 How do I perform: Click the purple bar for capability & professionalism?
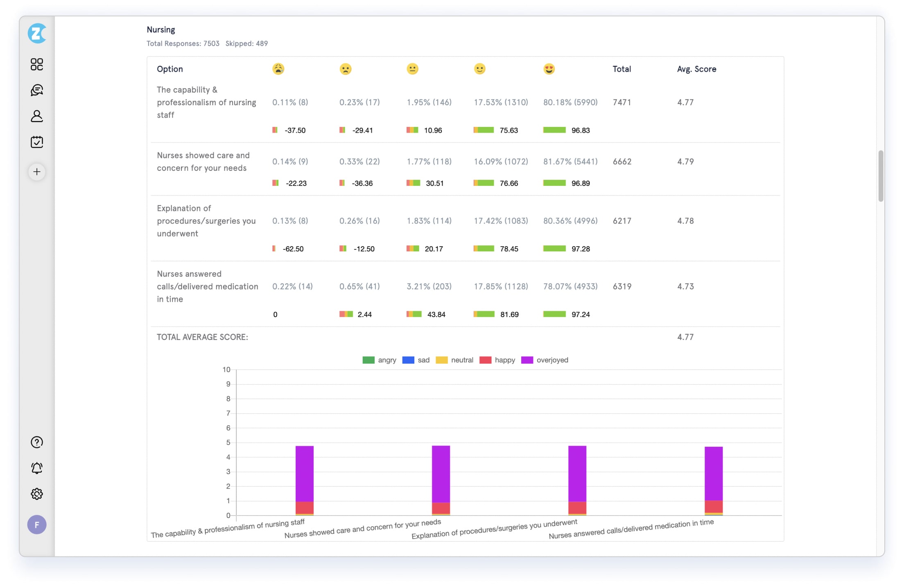click(x=305, y=474)
